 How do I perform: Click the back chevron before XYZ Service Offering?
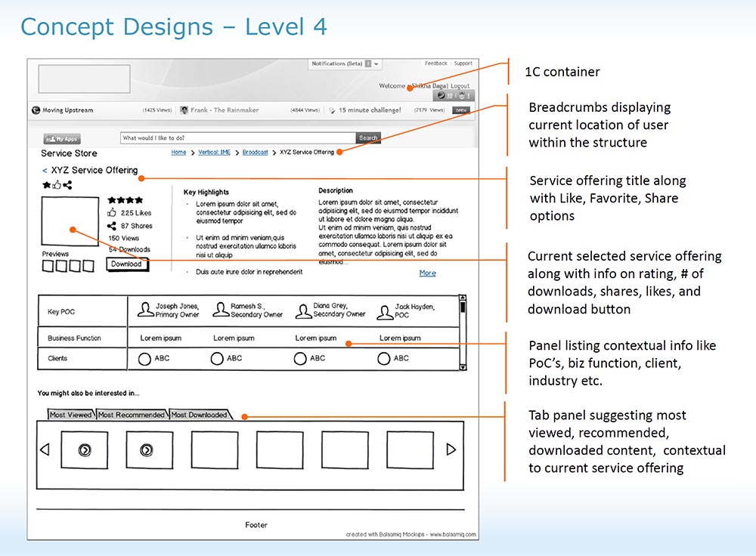pyautogui.click(x=45, y=171)
